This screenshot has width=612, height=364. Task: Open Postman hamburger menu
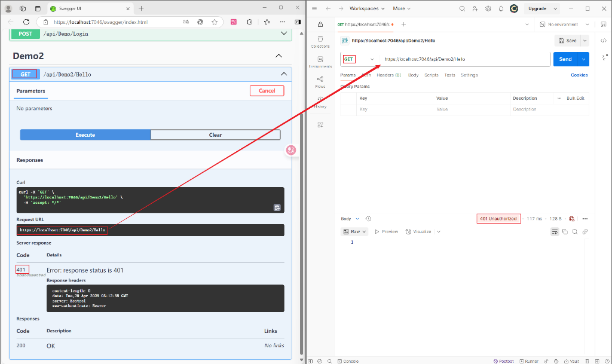point(314,8)
